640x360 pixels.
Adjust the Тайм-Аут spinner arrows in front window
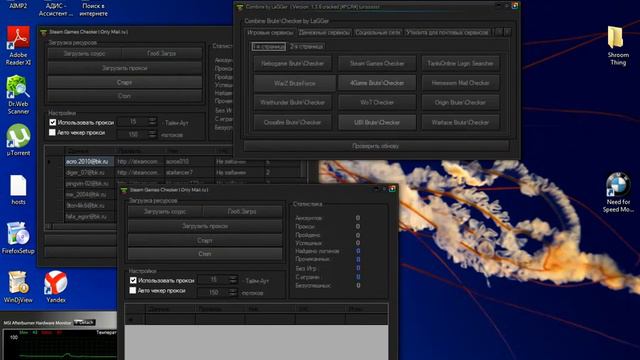pyautogui.click(x=233, y=280)
